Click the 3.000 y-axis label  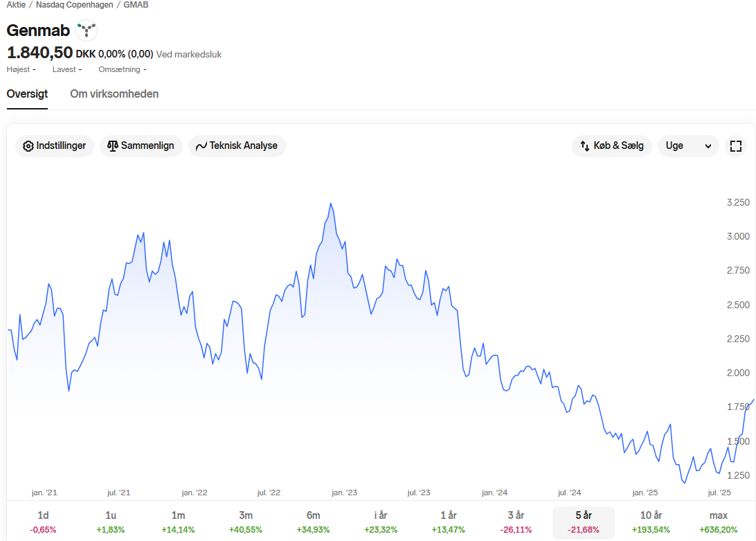point(738,236)
